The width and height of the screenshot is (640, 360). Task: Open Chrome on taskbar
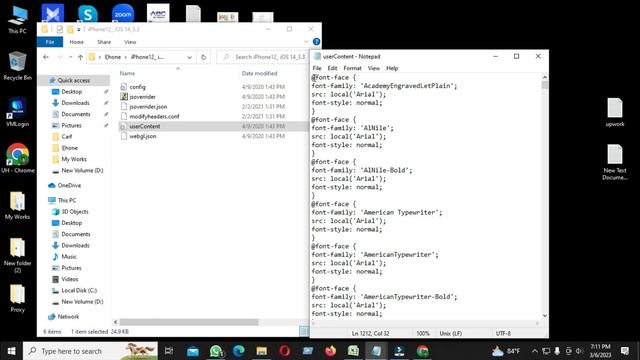click(422, 351)
